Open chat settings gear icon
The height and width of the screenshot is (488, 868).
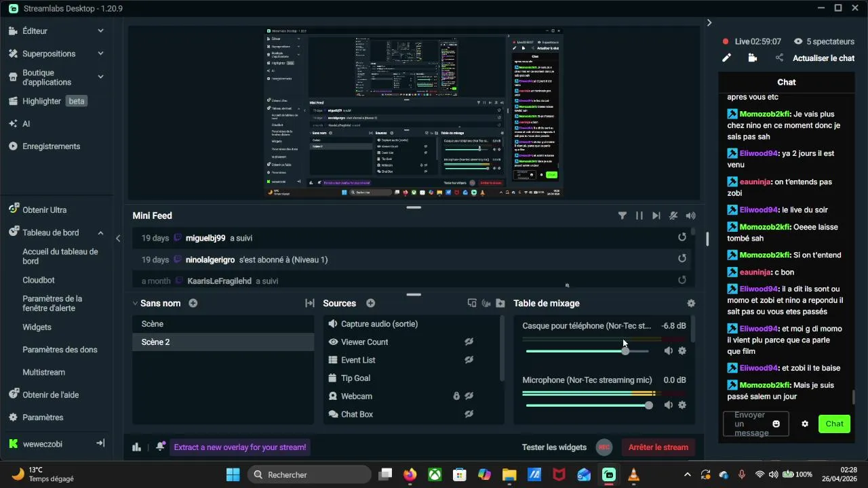805,424
